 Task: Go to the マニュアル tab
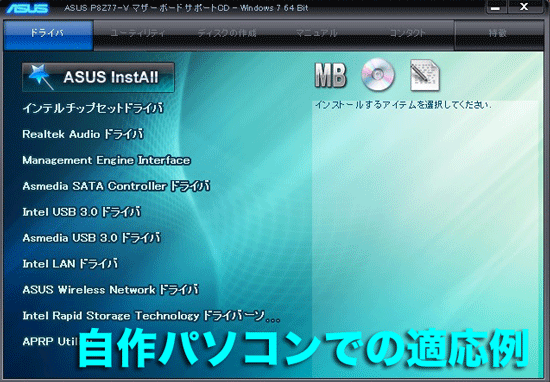click(x=316, y=33)
